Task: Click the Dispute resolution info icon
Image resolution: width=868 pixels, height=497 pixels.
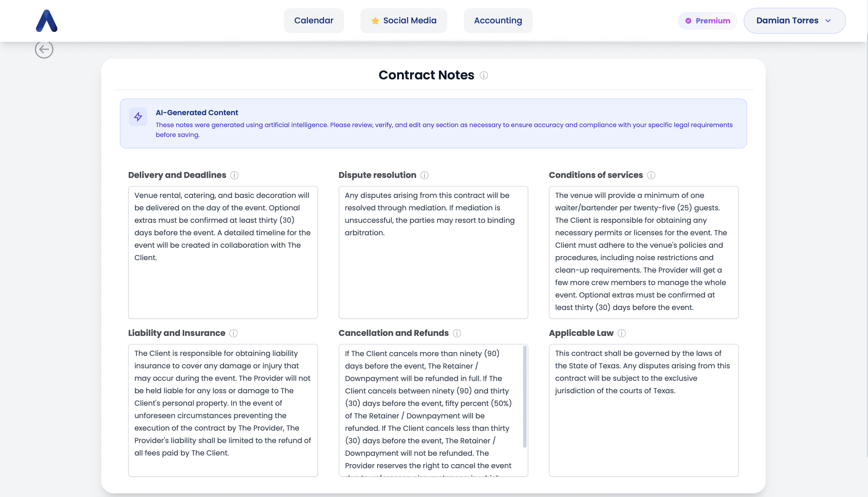Action: [x=424, y=175]
